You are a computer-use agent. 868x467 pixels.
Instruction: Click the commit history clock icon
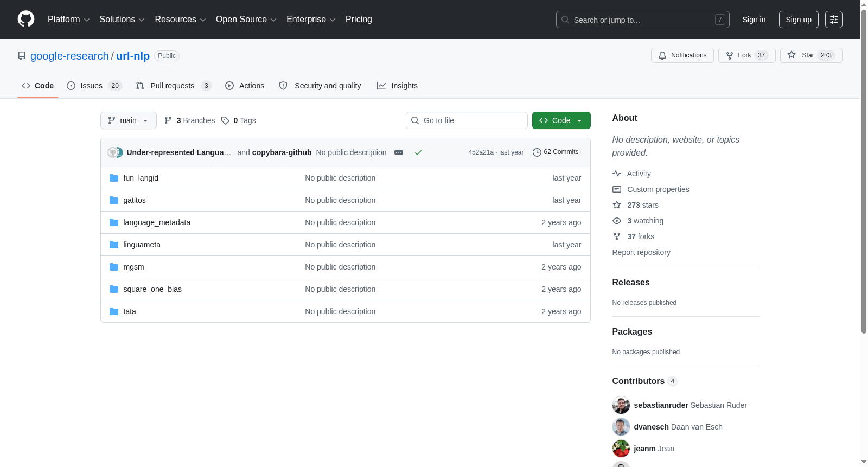[537, 152]
